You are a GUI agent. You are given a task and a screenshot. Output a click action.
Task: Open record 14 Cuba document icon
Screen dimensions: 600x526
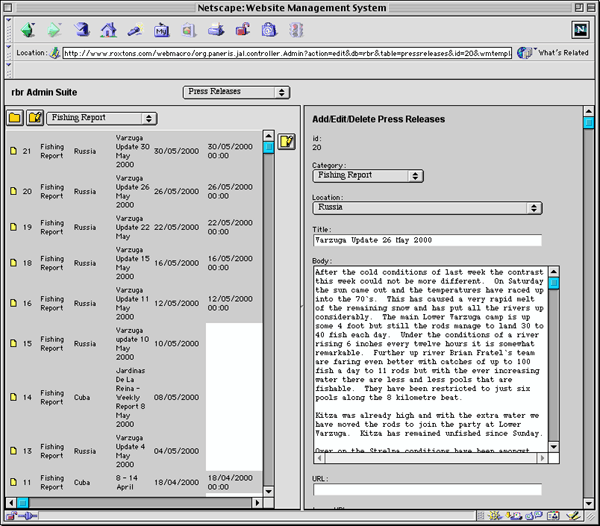tap(13, 399)
